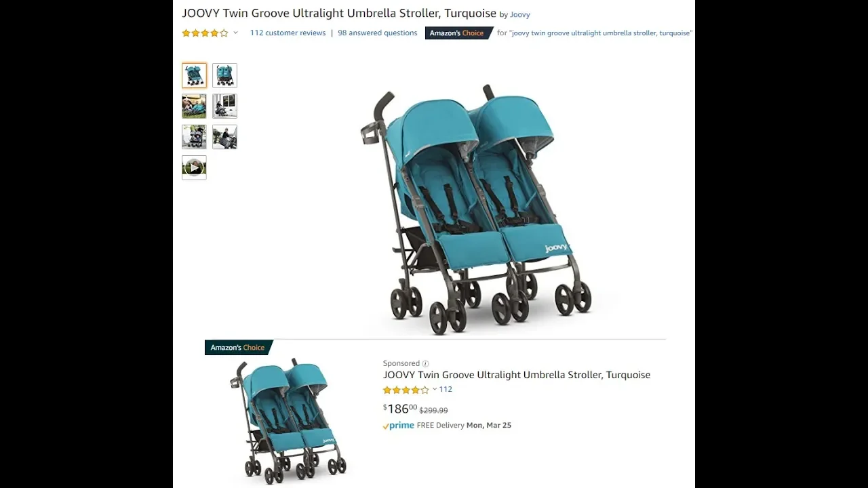This screenshot has width=868, height=488.
Task: Expand the star rating dropdown near title
Action: pyautogui.click(x=235, y=33)
